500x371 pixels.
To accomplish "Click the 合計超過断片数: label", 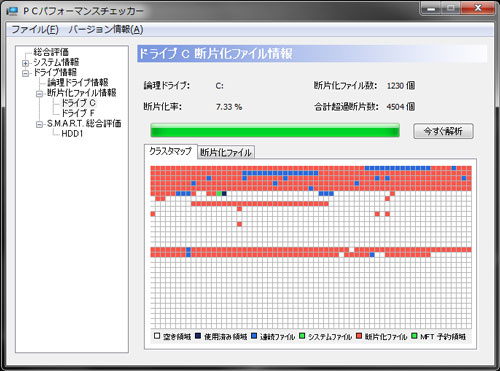I will point(346,107).
